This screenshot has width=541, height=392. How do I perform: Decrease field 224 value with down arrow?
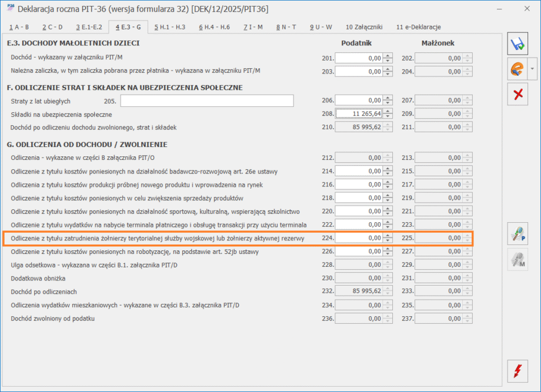click(x=387, y=240)
